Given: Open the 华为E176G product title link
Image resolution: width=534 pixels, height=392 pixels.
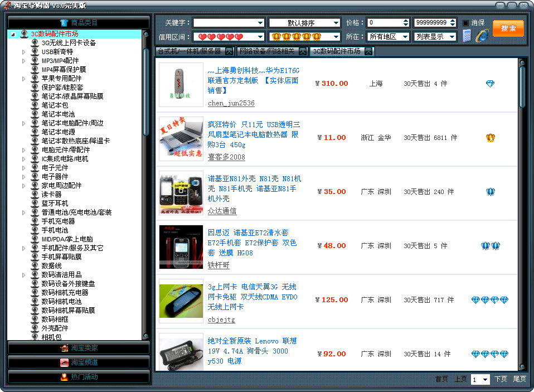Looking at the screenshot, I should point(254,80).
